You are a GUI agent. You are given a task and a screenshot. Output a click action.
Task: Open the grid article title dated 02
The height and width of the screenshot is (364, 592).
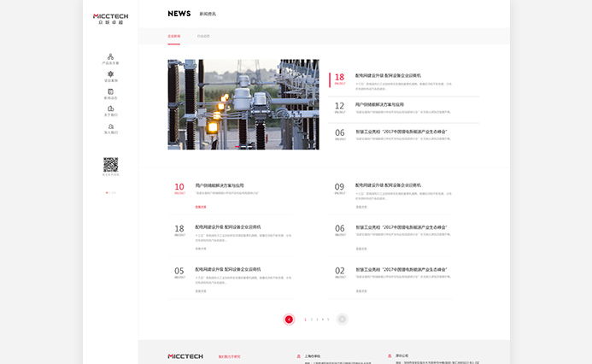pos(402,269)
